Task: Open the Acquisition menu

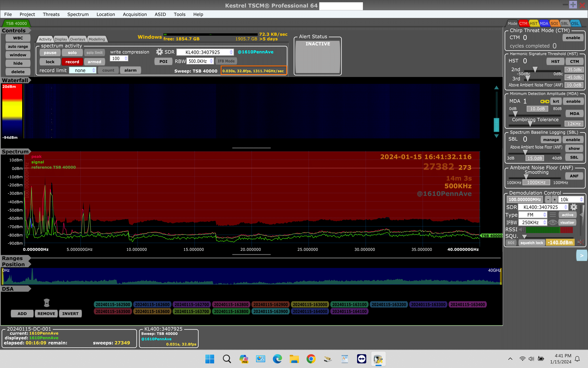Action: pyautogui.click(x=135, y=14)
